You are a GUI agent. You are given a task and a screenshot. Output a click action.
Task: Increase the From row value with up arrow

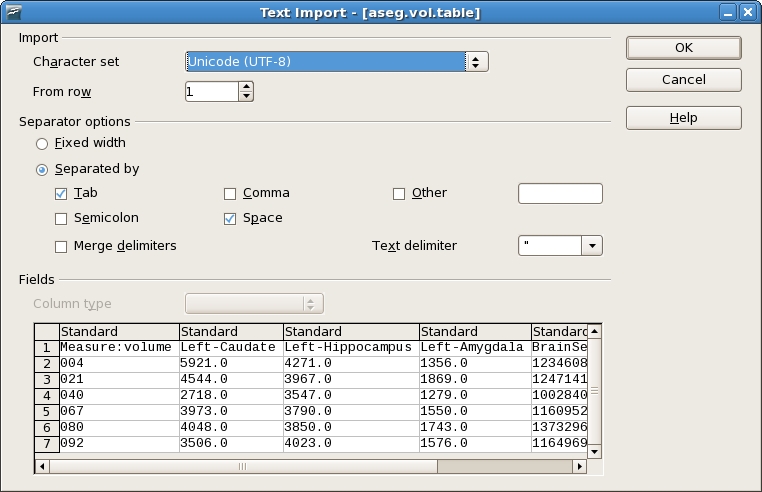246,87
